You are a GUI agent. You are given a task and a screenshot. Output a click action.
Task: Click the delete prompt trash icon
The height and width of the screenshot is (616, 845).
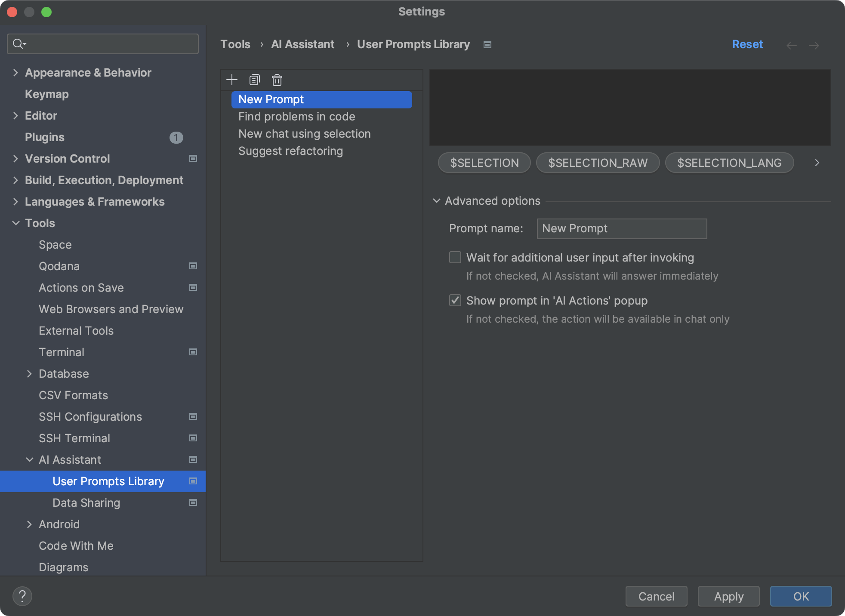(277, 80)
